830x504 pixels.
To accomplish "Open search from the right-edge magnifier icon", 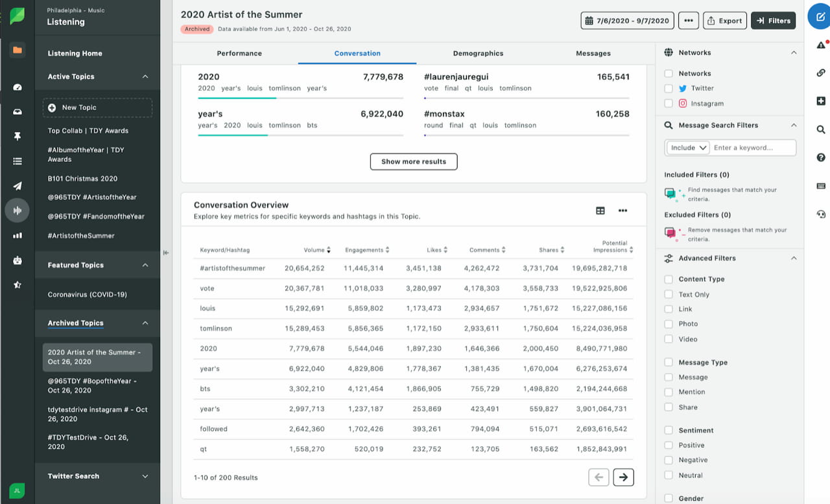I will [x=820, y=130].
